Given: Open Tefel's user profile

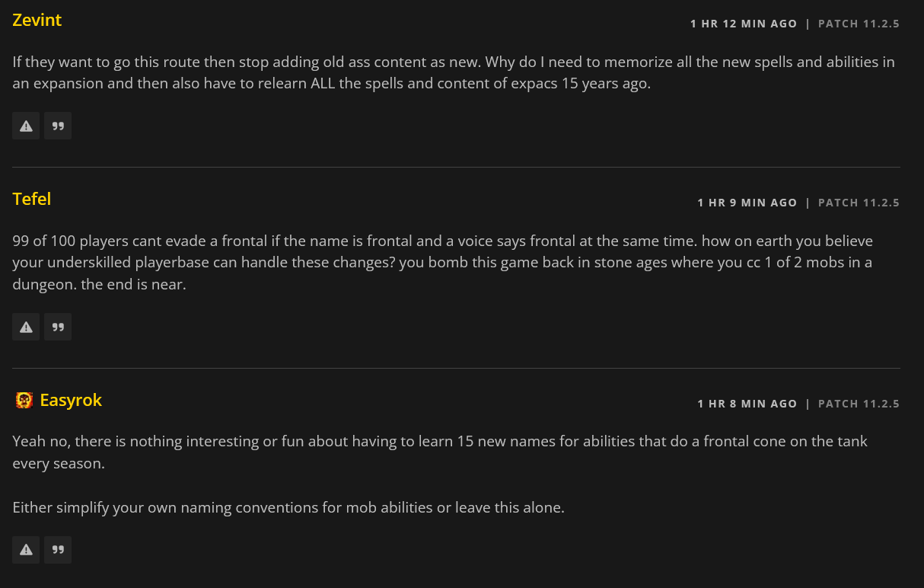Looking at the screenshot, I should 32,199.
